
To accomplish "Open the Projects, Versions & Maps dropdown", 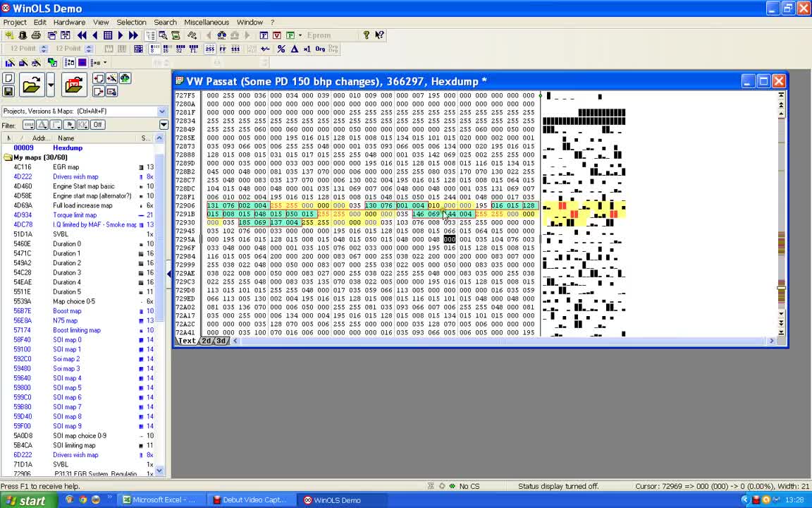I will point(161,111).
